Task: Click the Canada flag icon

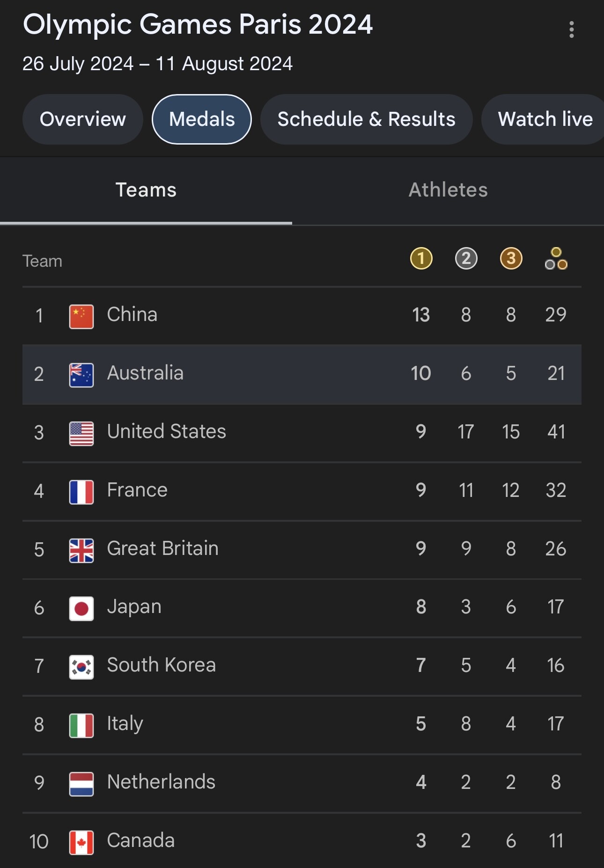Action: tap(81, 842)
